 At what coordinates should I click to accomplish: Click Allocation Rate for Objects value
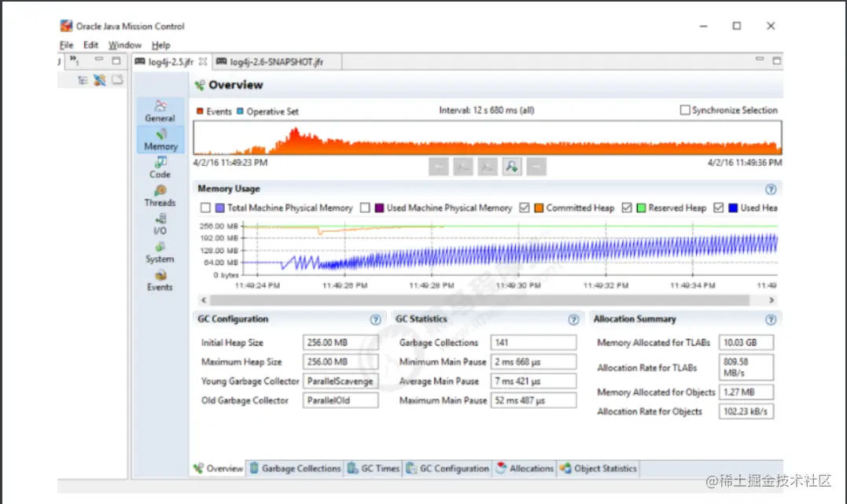[746, 412]
